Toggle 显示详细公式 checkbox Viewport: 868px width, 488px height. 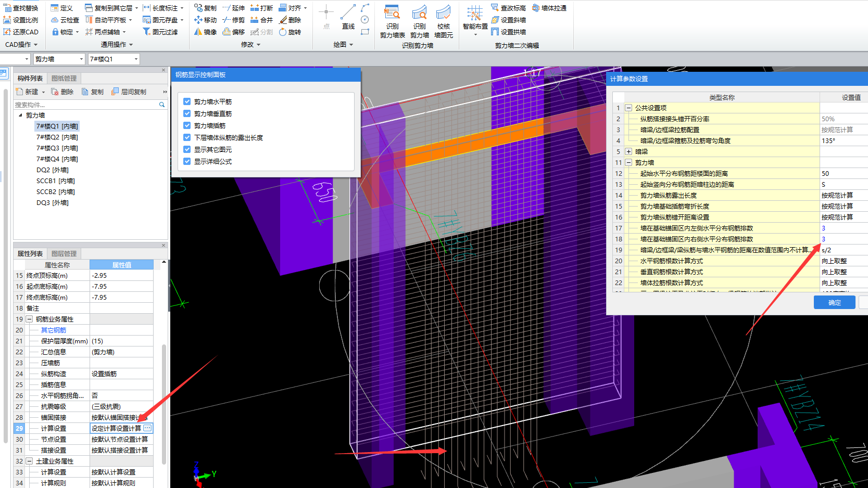click(187, 161)
